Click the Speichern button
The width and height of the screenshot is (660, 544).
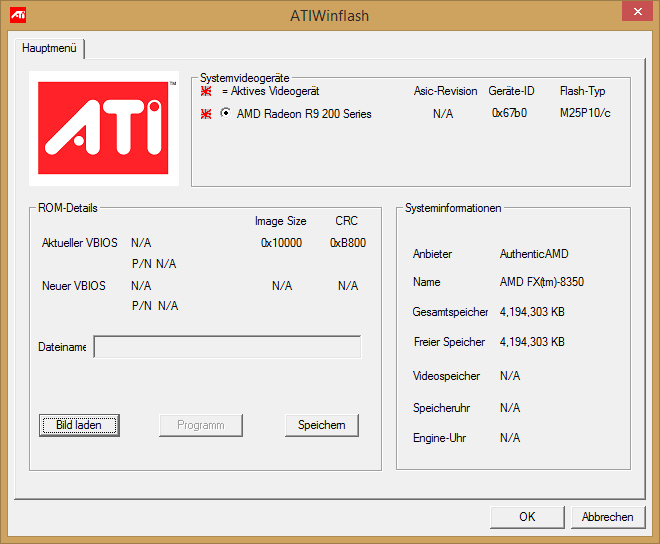(x=322, y=425)
